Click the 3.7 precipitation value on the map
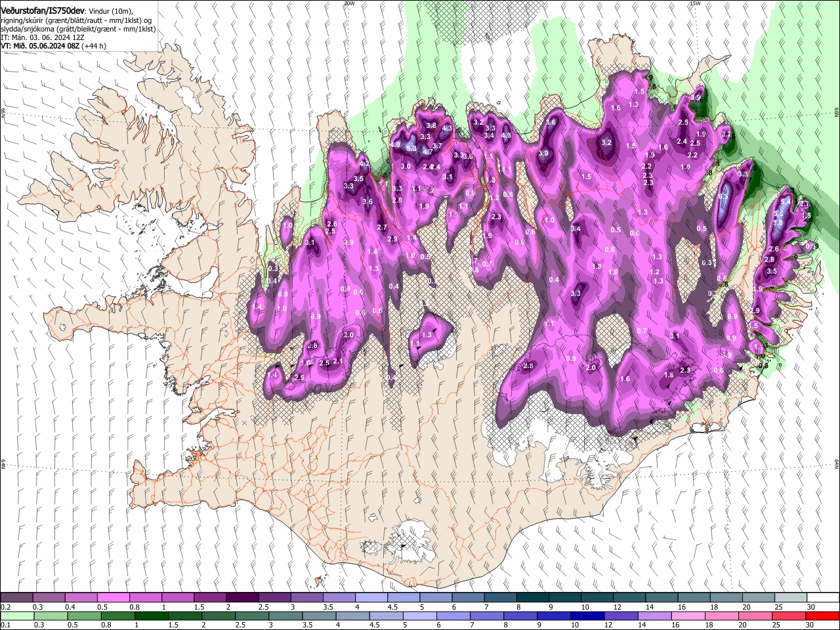 click(437, 146)
